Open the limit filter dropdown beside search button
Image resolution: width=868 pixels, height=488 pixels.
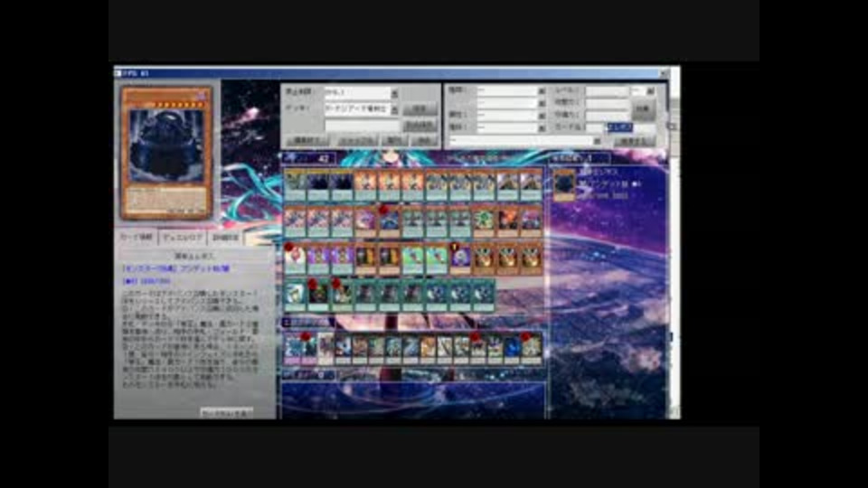pyautogui.click(x=524, y=141)
